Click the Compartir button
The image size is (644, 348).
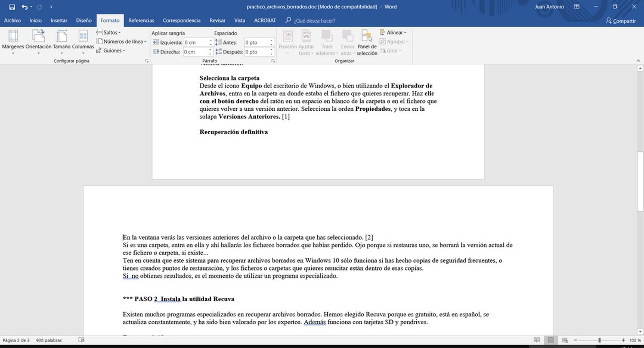[621, 21]
